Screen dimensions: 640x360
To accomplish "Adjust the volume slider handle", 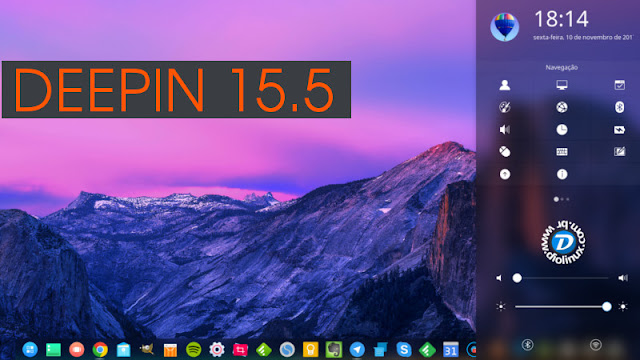I will coord(517,278).
